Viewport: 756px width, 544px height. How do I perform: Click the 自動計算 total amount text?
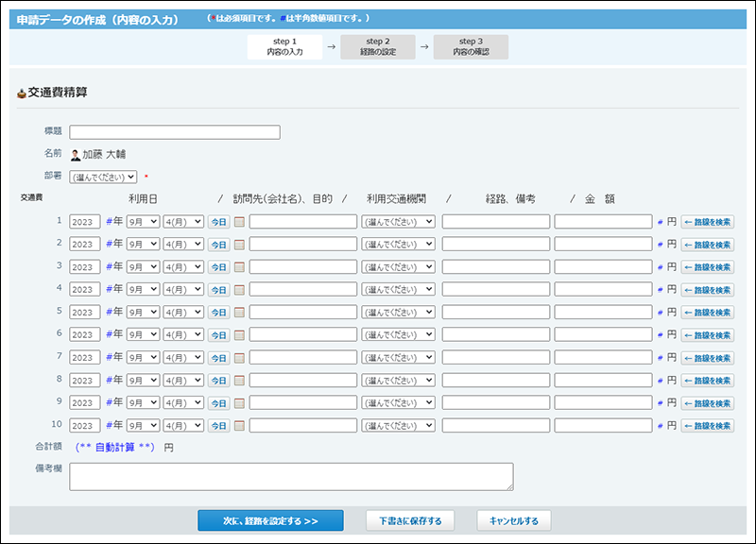tap(114, 447)
